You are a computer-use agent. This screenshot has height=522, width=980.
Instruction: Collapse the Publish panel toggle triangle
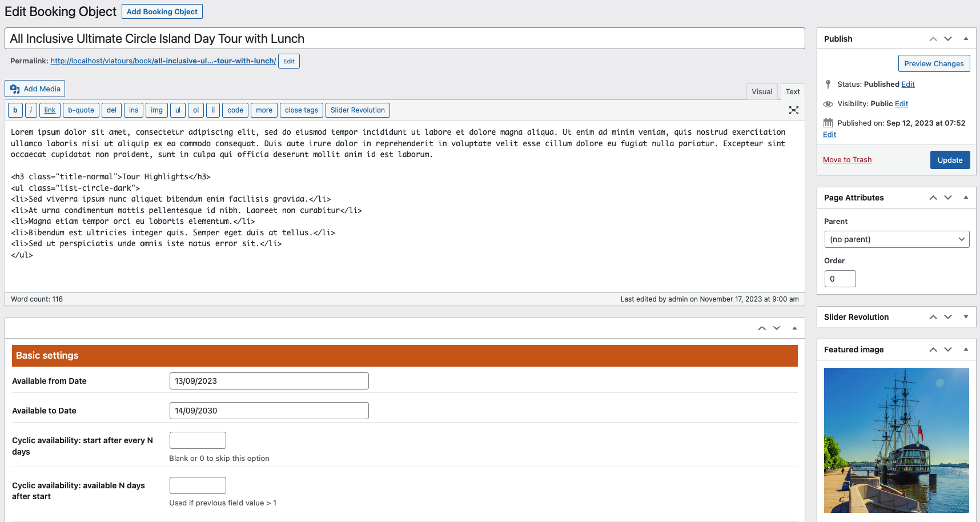point(966,39)
